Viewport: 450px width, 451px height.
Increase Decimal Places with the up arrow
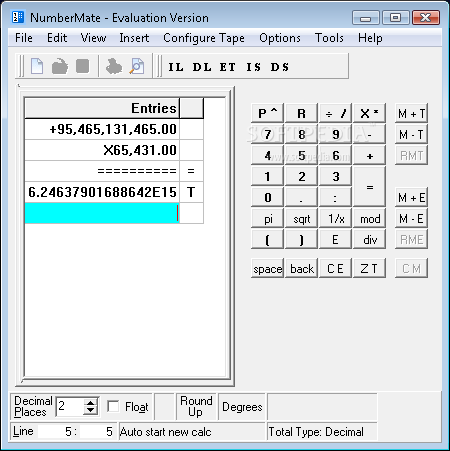[90, 403]
